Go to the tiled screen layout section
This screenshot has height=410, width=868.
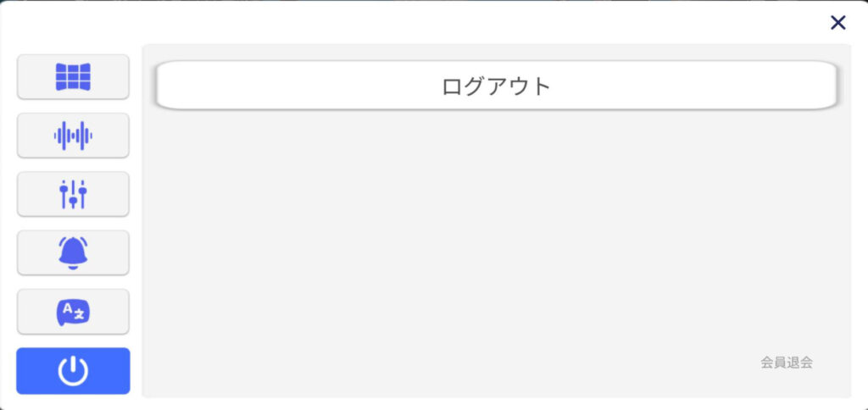click(73, 77)
